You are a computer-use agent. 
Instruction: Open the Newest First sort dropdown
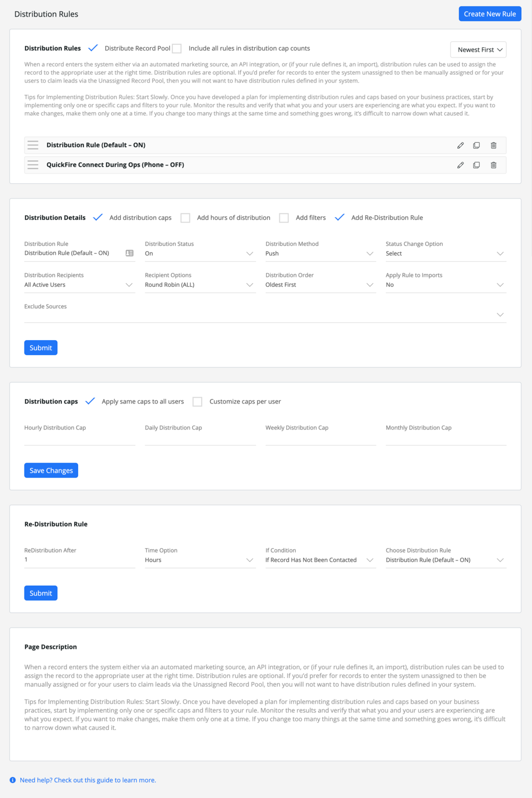tap(478, 50)
